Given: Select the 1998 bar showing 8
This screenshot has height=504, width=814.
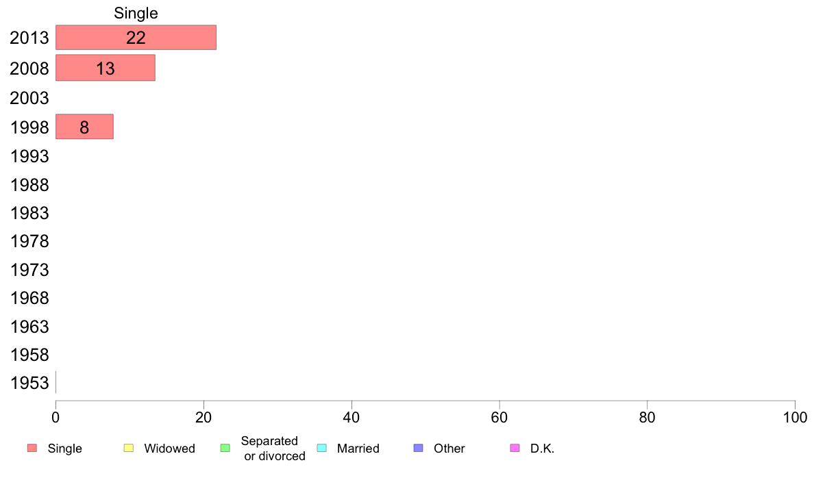Looking at the screenshot, I should point(84,127).
